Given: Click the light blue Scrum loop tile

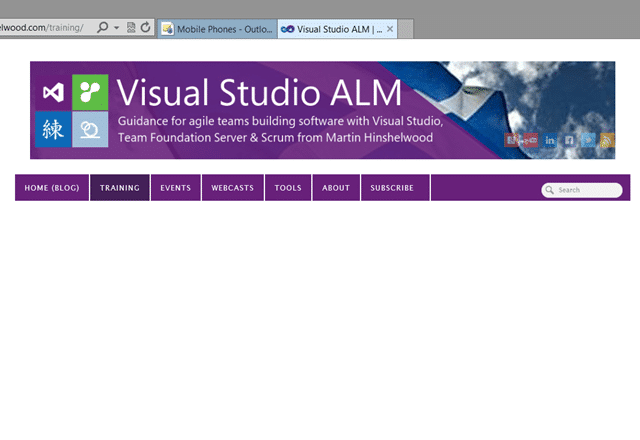Looking at the screenshot, I should [x=90, y=129].
